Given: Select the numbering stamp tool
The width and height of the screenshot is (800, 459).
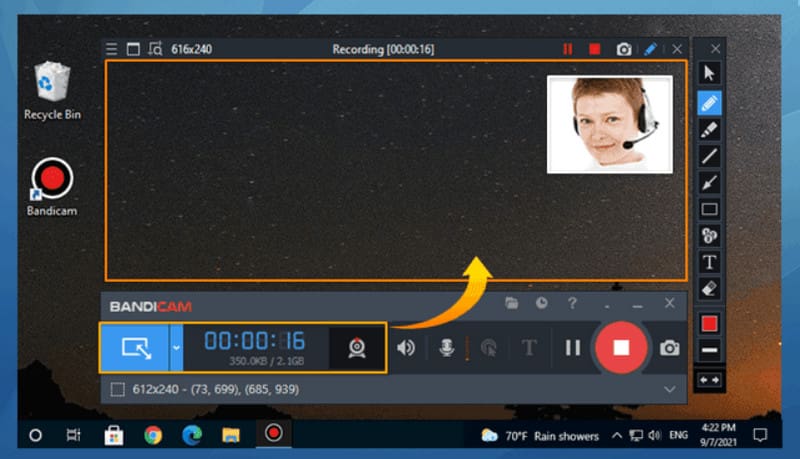Looking at the screenshot, I should click(709, 236).
